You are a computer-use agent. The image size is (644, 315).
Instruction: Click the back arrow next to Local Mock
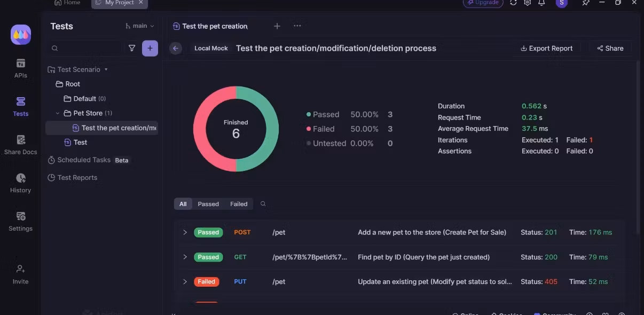(x=176, y=48)
